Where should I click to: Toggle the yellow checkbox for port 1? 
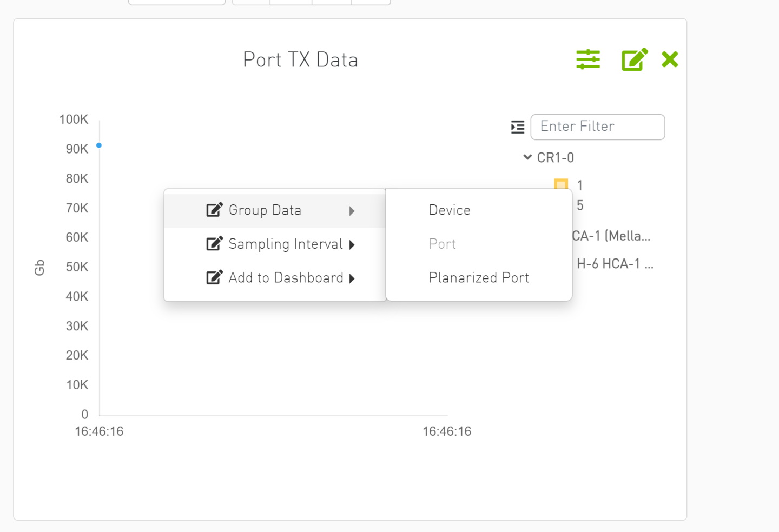(x=561, y=184)
